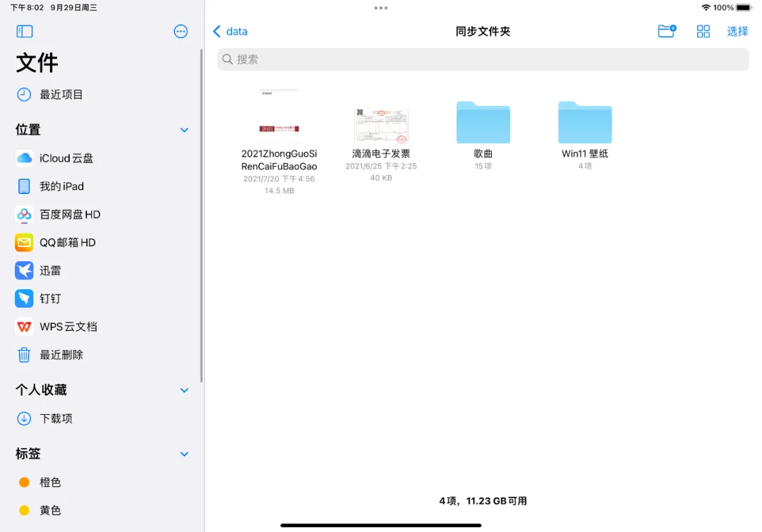Screen dimensions: 762x532
Task: Click the 位置 section header
Action: click(x=28, y=130)
